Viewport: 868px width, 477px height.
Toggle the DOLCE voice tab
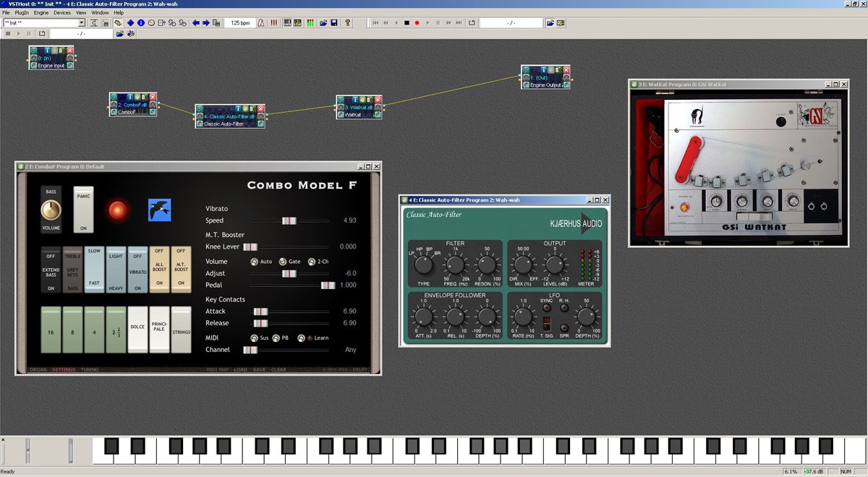point(137,330)
